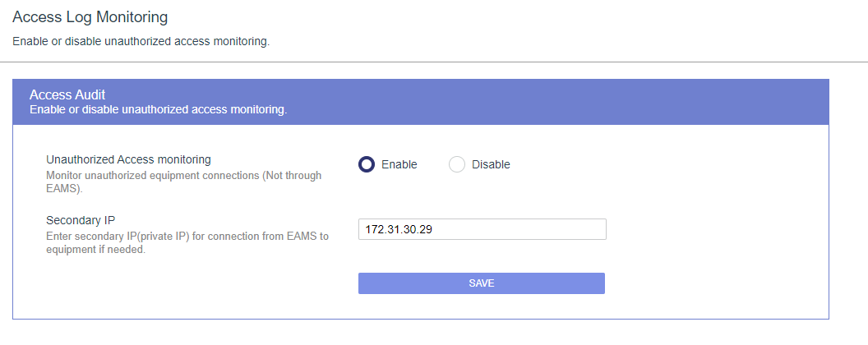Click the Access Audit panel title
The image size is (868, 345).
click(67, 95)
